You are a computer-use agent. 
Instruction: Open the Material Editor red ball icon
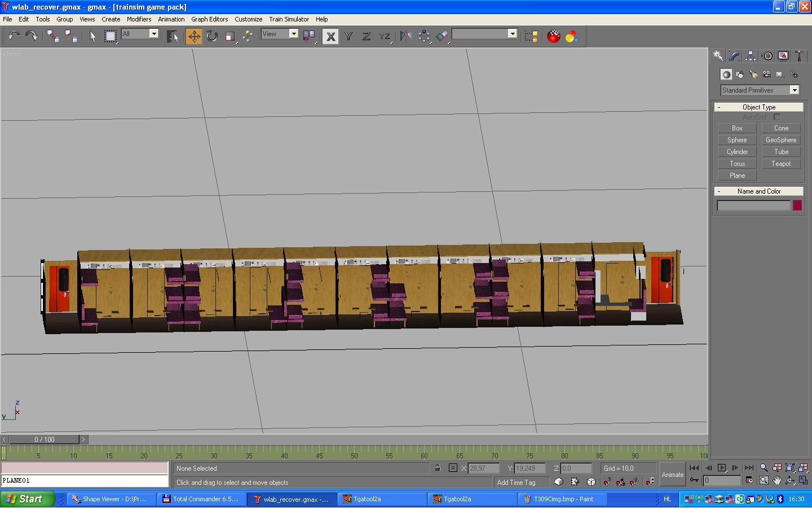tap(554, 36)
